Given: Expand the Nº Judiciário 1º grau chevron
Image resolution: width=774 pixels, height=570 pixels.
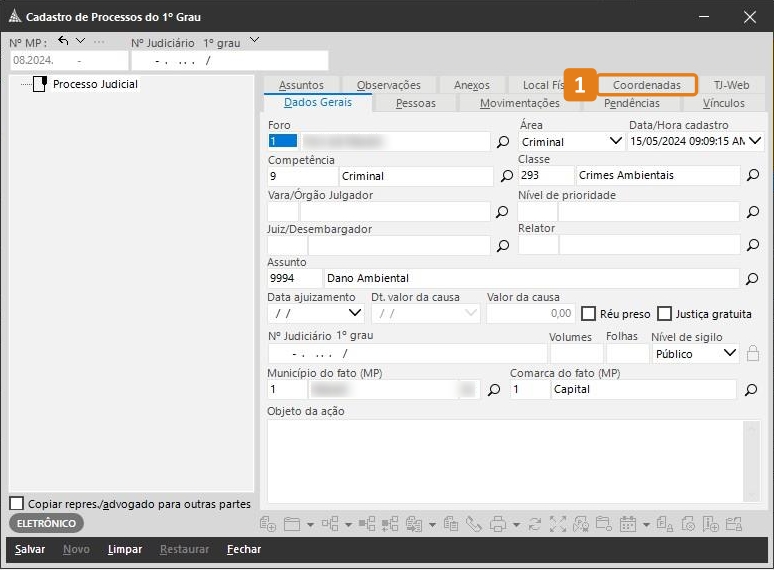Looking at the screenshot, I should point(254,40).
